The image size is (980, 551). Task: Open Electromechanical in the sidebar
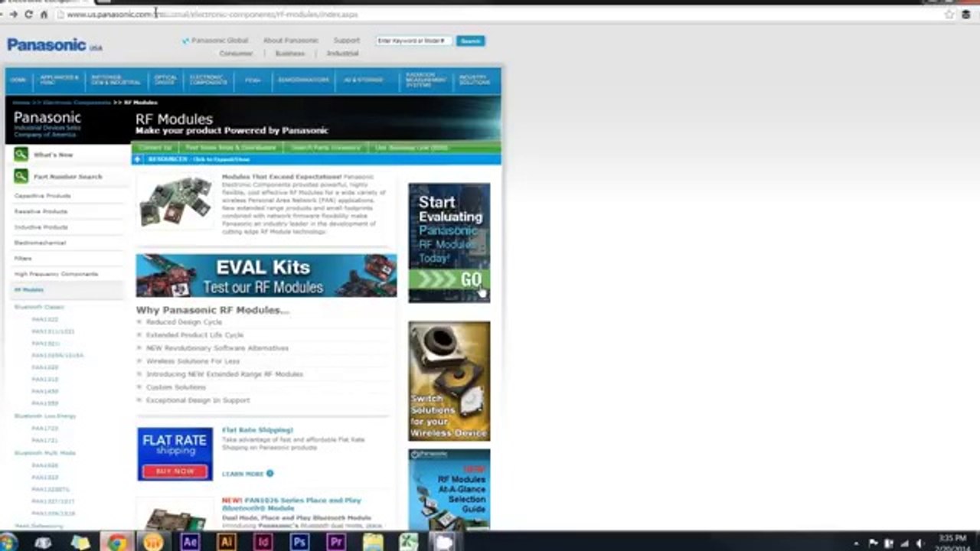(x=40, y=243)
